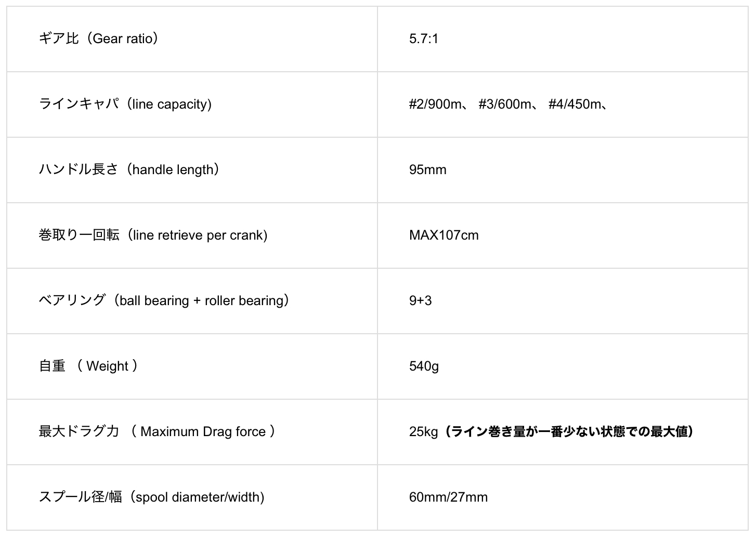Click the 5.7:1 gear ratio value
This screenshot has width=756, height=538.
point(423,38)
